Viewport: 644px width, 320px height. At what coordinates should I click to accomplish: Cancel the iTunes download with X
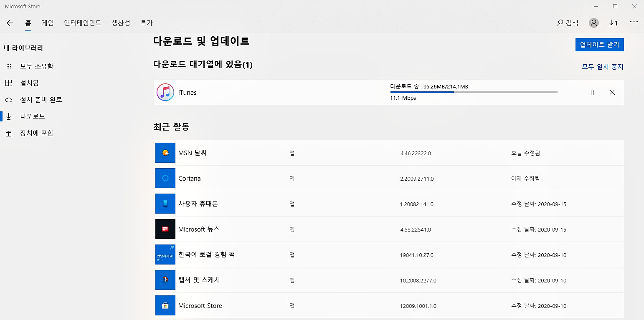(x=612, y=92)
